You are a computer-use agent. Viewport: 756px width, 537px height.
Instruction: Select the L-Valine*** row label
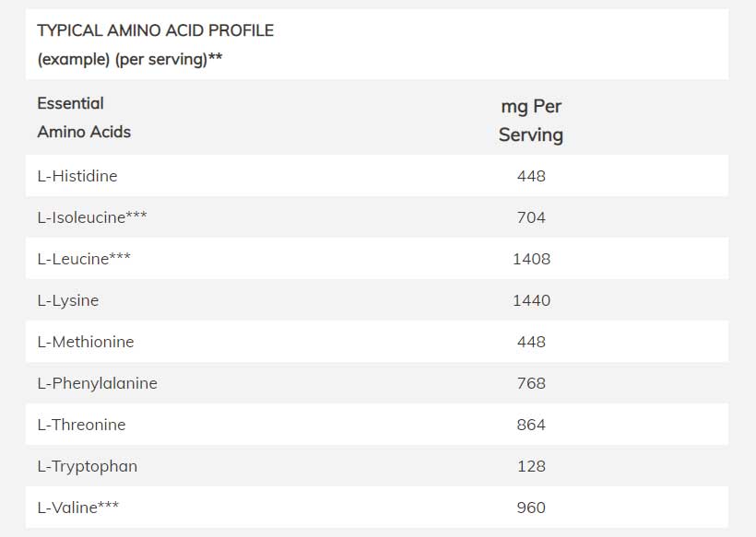click(78, 508)
